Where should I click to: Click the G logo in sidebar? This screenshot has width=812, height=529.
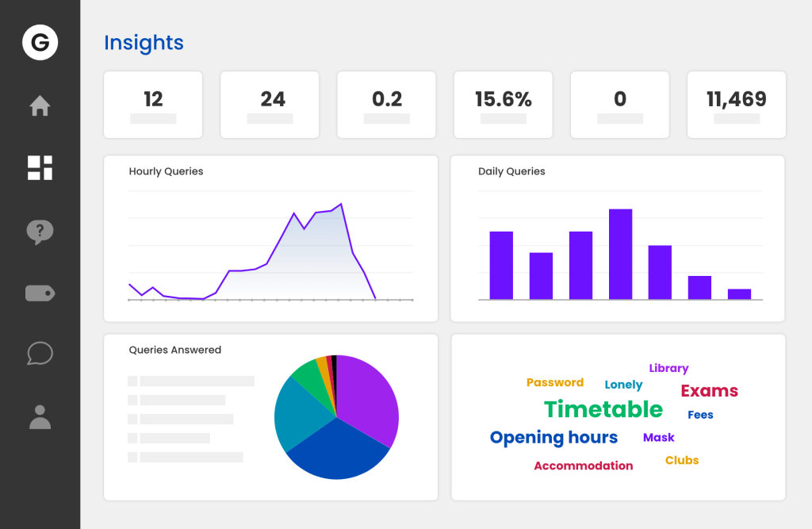click(x=40, y=43)
